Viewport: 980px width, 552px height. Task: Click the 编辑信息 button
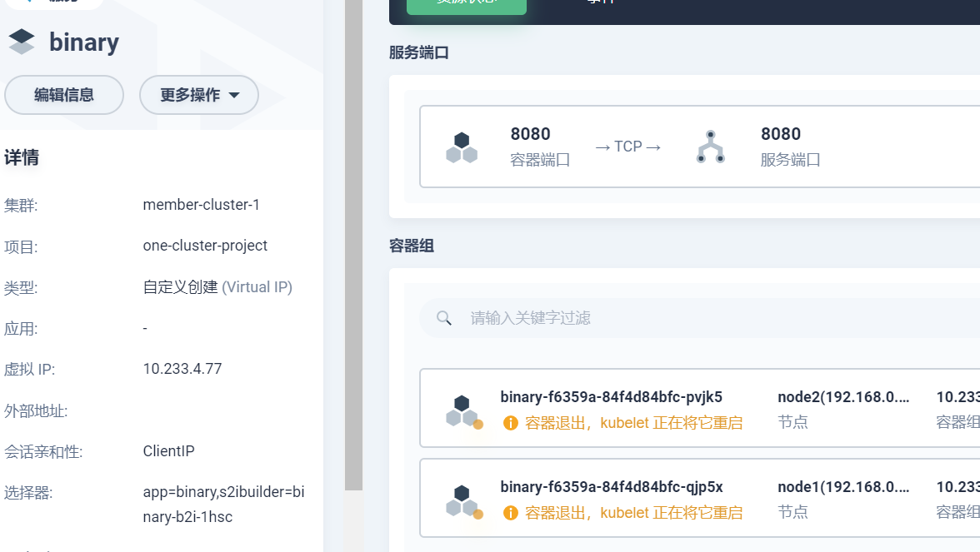click(63, 94)
